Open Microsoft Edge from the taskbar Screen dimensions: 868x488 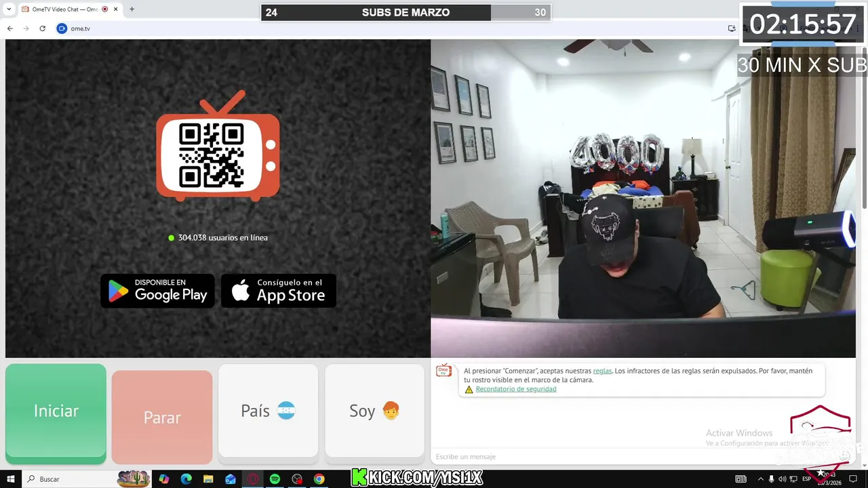tap(186, 479)
